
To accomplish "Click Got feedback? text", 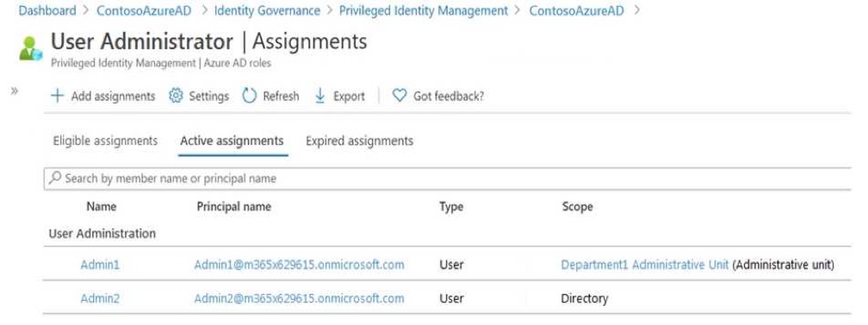I will pyautogui.click(x=449, y=97).
